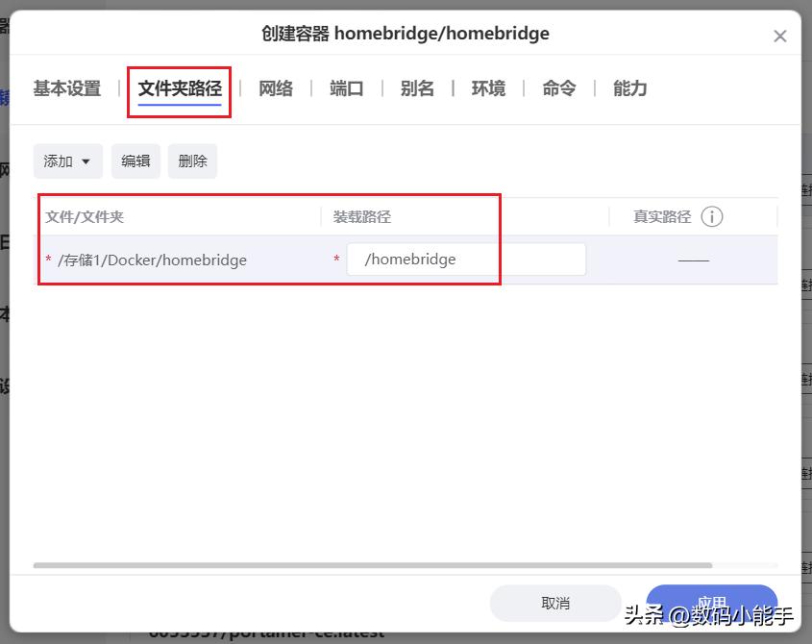
Task: Click the 应用 button
Action: (711, 603)
